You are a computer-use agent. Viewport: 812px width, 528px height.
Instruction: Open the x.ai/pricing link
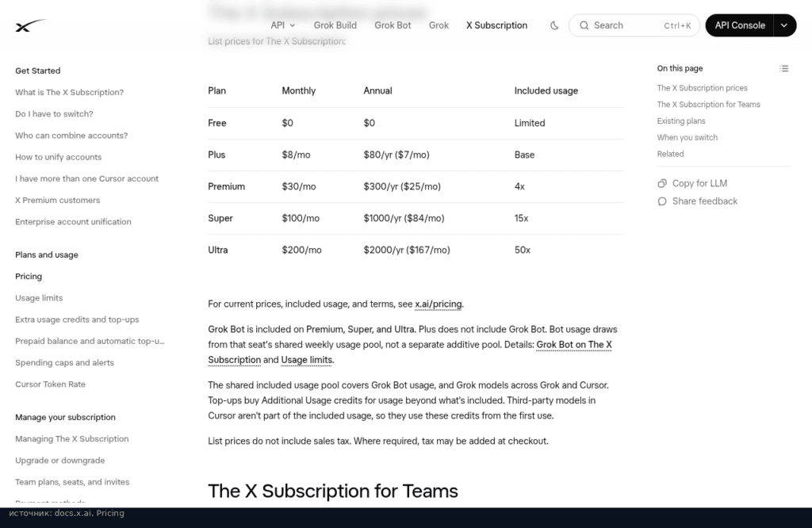(x=438, y=304)
